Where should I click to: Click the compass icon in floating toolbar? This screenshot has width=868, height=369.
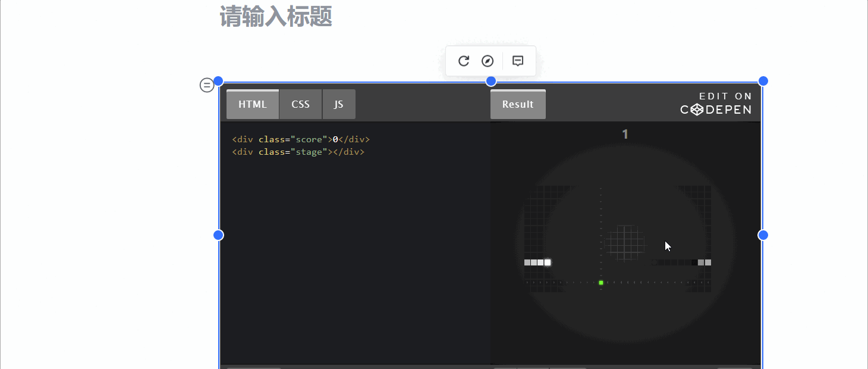(488, 61)
